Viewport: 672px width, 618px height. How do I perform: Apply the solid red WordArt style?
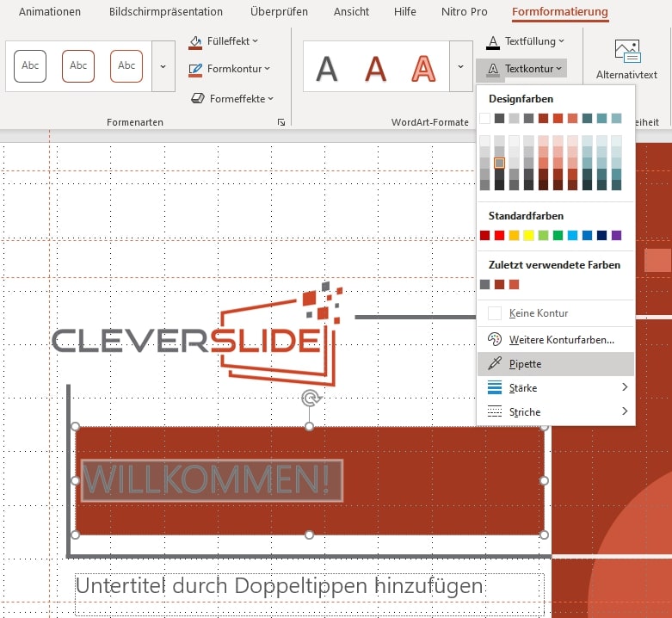pyautogui.click(x=375, y=68)
